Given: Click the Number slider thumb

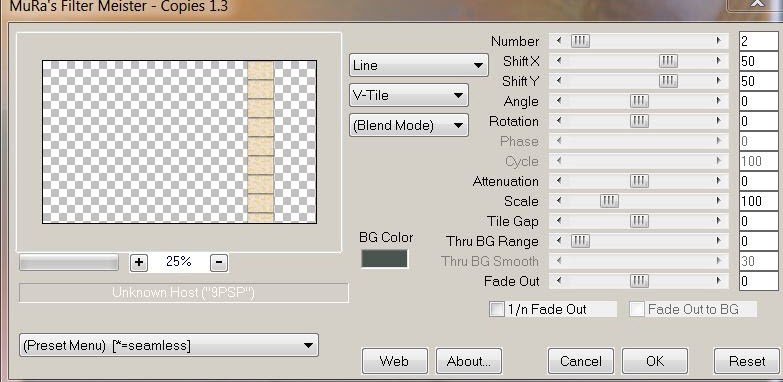Looking at the screenshot, I should tap(580, 41).
